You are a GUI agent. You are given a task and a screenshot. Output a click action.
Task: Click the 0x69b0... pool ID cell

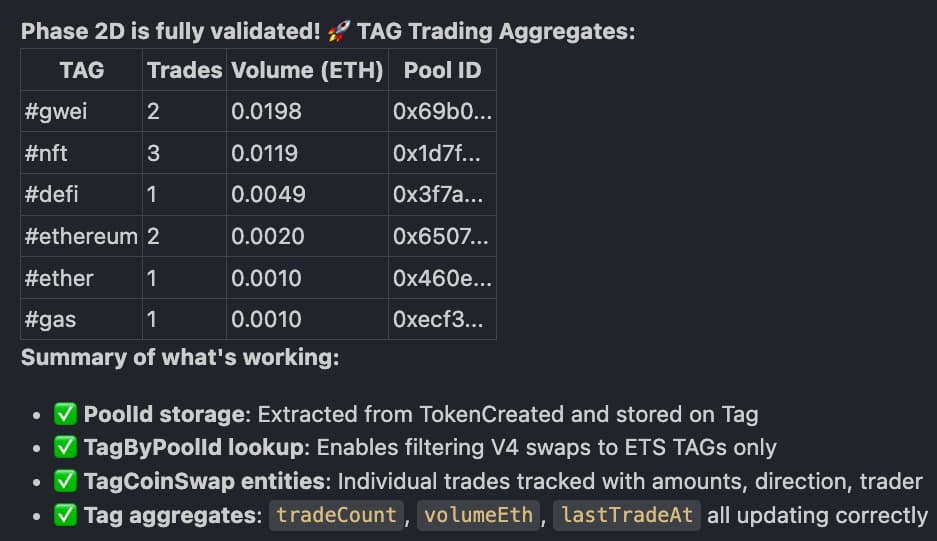(442, 111)
